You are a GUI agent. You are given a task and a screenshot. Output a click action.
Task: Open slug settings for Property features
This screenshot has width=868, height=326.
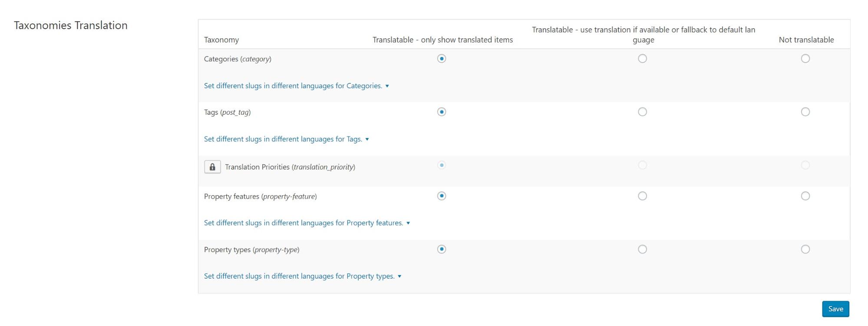(x=307, y=223)
